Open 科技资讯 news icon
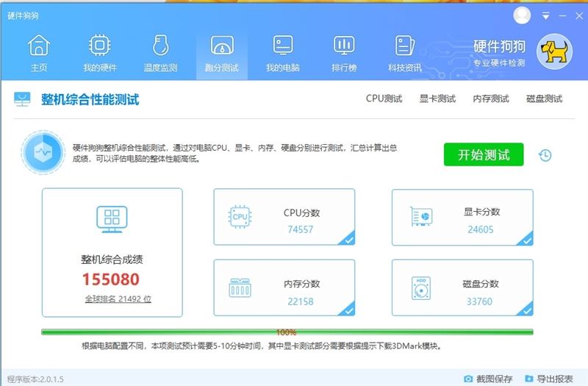The image size is (588, 386). pyautogui.click(x=405, y=46)
